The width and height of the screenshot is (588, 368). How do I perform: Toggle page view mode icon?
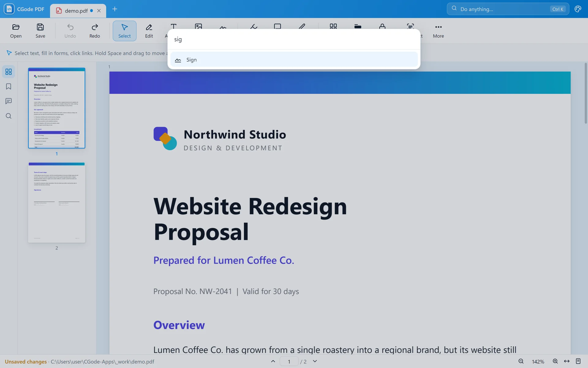pyautogui.click(x=578, y=361)
